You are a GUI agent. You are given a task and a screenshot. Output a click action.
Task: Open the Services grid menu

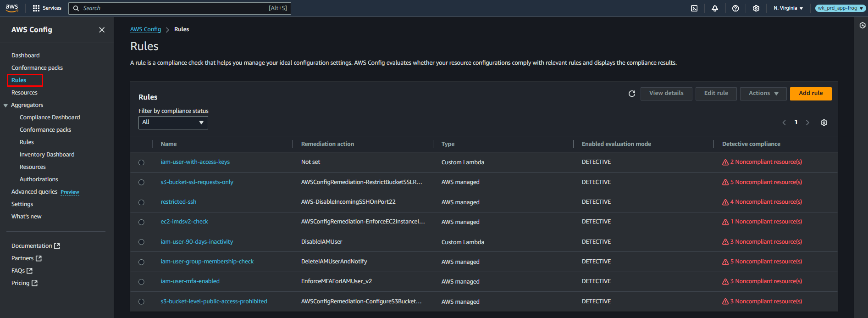47,8
